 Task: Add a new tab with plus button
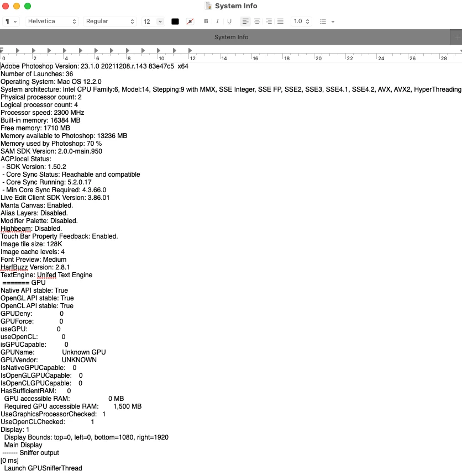tap(456, 37)
